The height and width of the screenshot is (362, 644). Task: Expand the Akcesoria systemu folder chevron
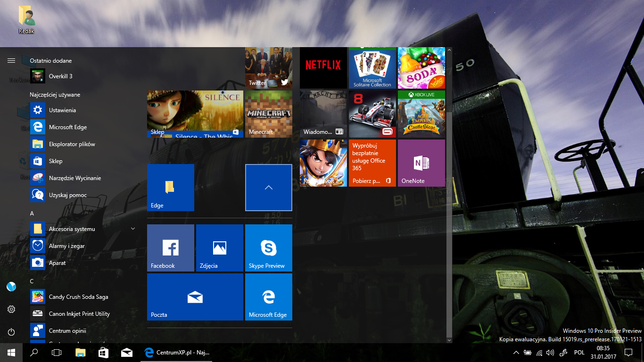(x=132, y=229)
